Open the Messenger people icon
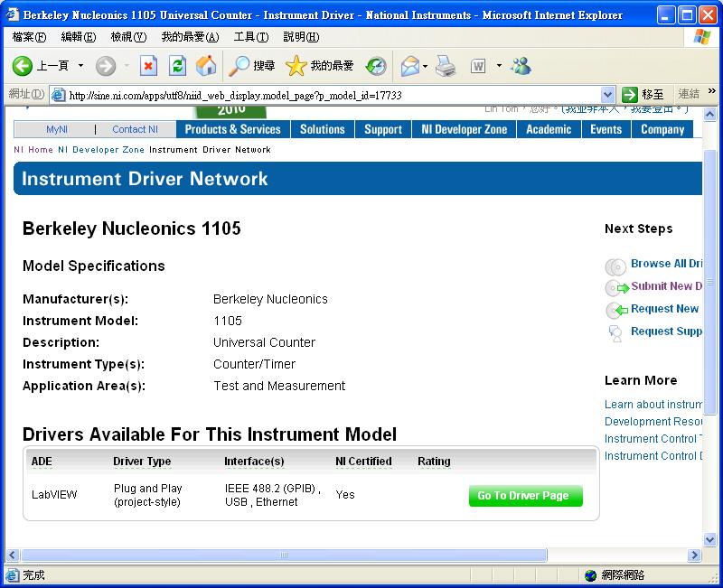723x588 pixels. click(x=521, y=66)
